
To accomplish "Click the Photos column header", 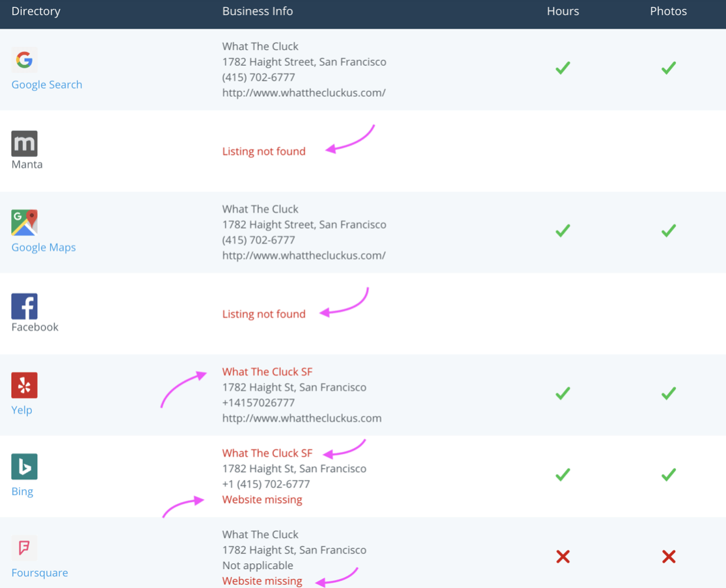I will [x=668, y=11].
